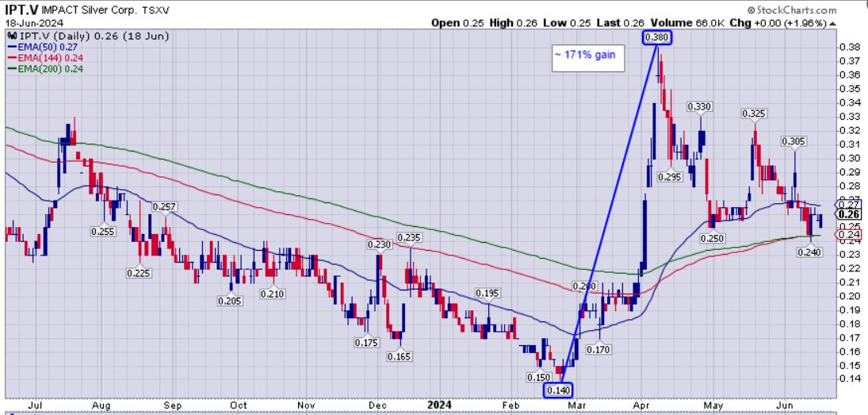Click the 0.150 low label in February
This screenshot has height=415, width=868.
point(538,378)
